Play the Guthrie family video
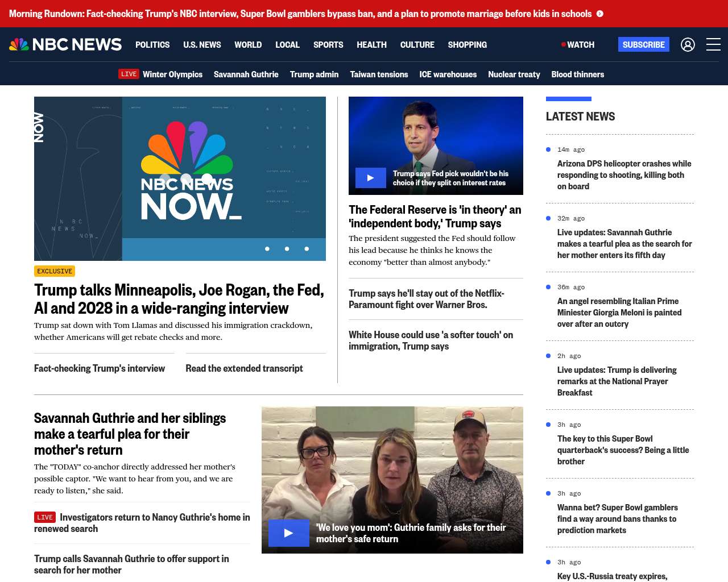This screenshot has height=582, width=728. [288, 533]
